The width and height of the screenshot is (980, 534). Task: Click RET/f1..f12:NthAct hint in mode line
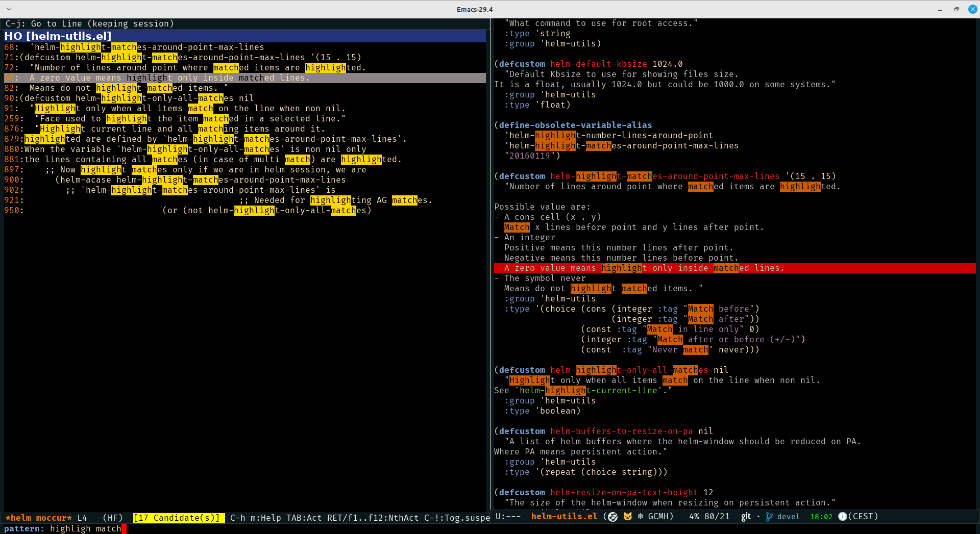click(x=373, y=518)
